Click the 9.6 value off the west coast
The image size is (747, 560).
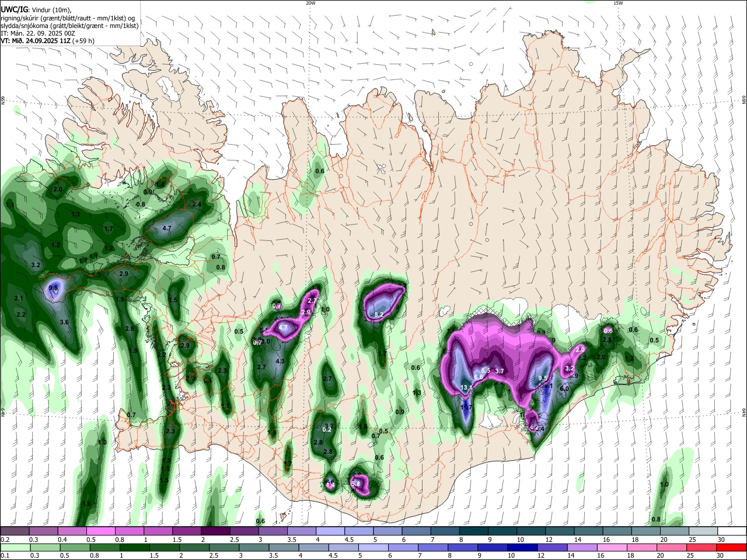[53, 288]
